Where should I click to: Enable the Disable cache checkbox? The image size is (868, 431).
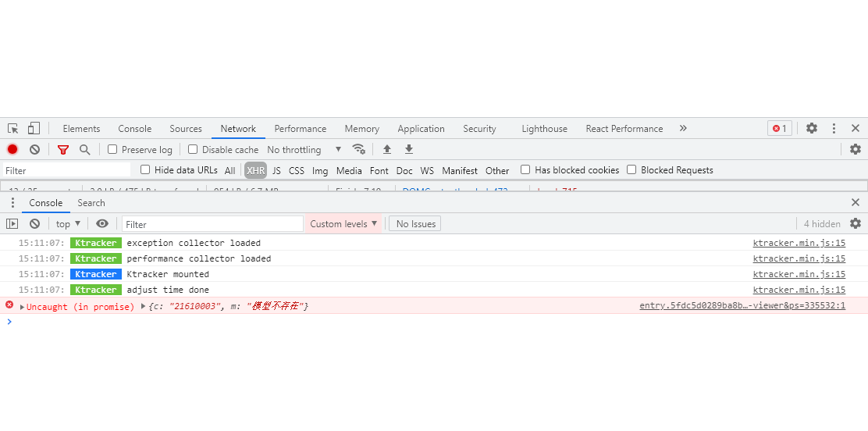[x=193, y=150]
